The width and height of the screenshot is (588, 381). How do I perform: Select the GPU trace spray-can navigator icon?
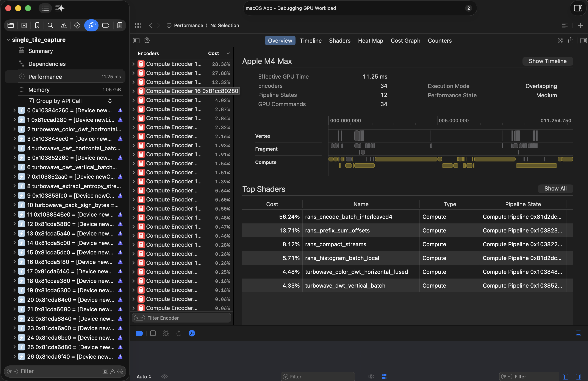coord(91,25)
